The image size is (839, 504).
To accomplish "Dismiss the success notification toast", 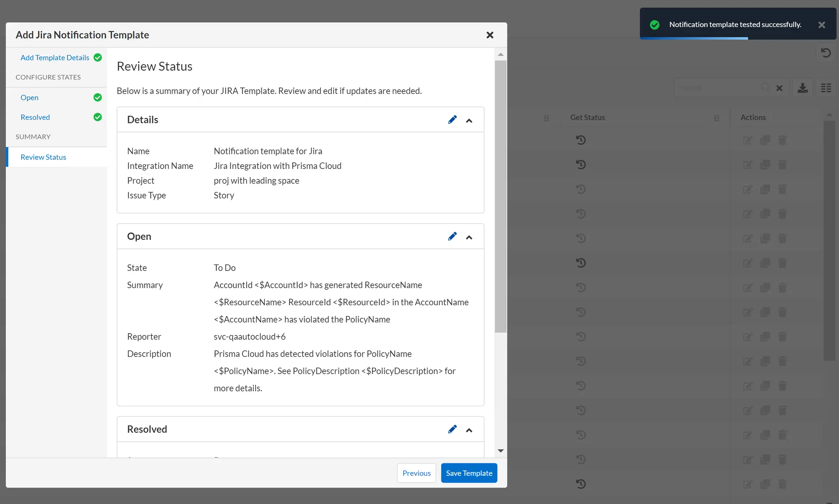I will click(x=821, y=25).
